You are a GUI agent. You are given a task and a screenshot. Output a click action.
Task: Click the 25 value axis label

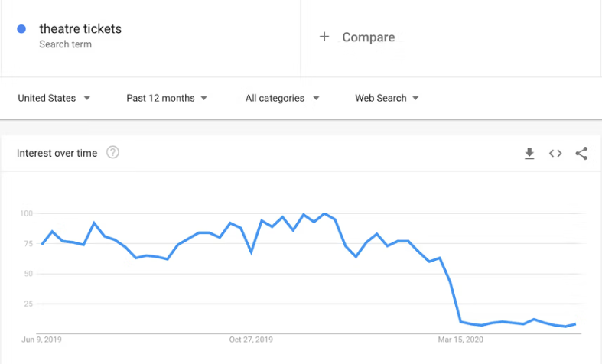click(30, 304)
